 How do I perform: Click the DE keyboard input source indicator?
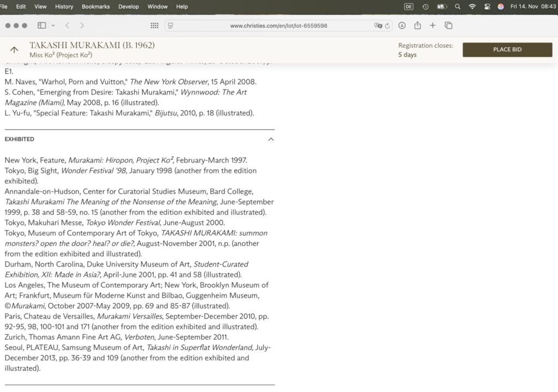409,7
